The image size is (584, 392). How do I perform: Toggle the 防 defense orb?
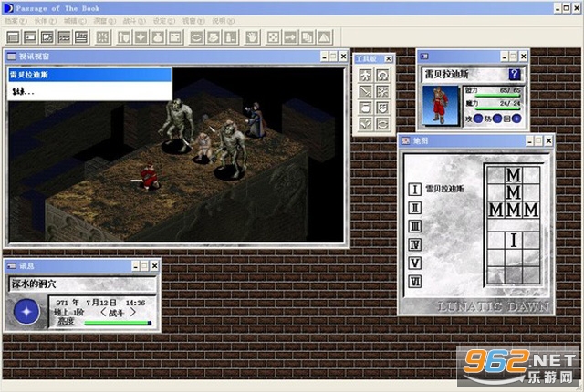[x=497, y=119]
